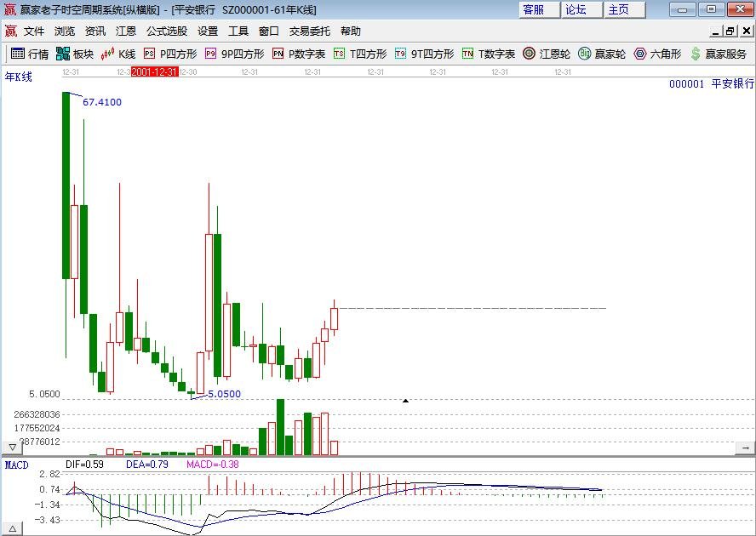The width and height of the screenshot is (756, 536).
Task: Open the 六角形 hexagon tool
Action: pyautogui.click(x=657, y=54)
